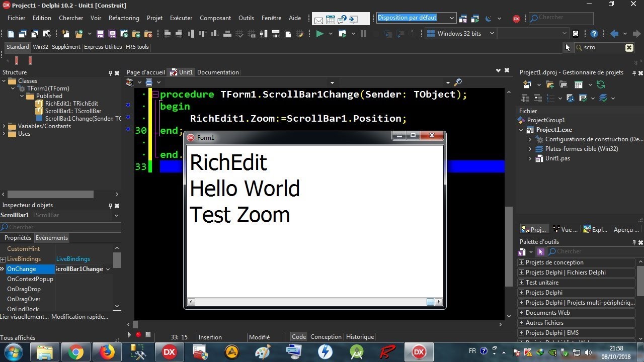Click the Open project folder icon
This screenshot has height=362, width=644.
point(78,34)
